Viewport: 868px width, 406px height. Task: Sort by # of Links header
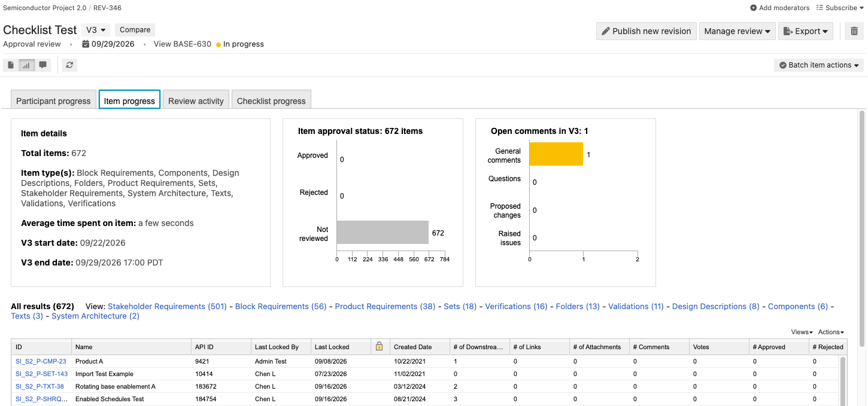click(539, 347)
